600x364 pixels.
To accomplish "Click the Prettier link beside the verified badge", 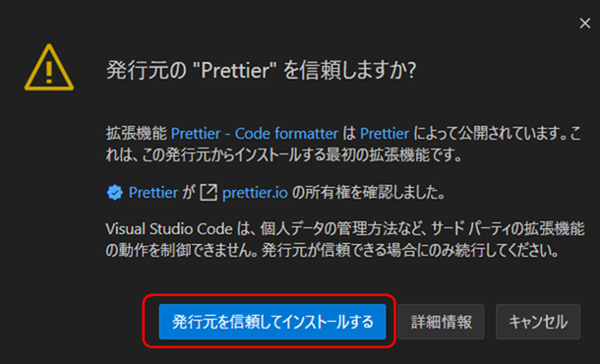I will pos(153,193).
